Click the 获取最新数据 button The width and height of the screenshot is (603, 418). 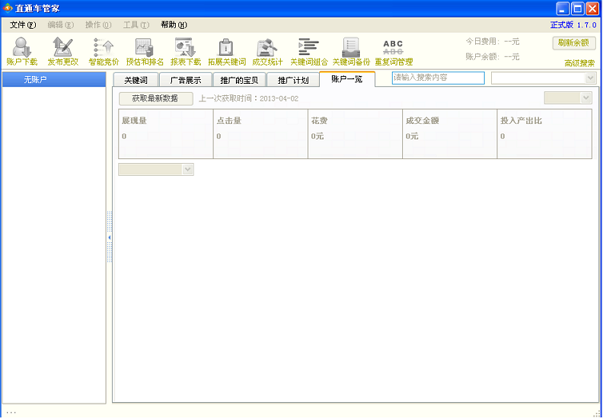156,98
